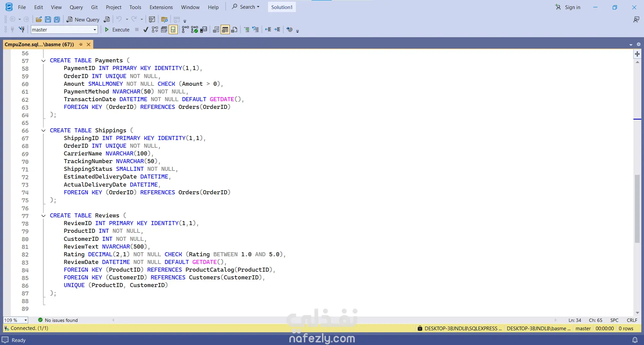Increase the line indent
Viewport: 644px width, 345px height.
click(277, 29)
